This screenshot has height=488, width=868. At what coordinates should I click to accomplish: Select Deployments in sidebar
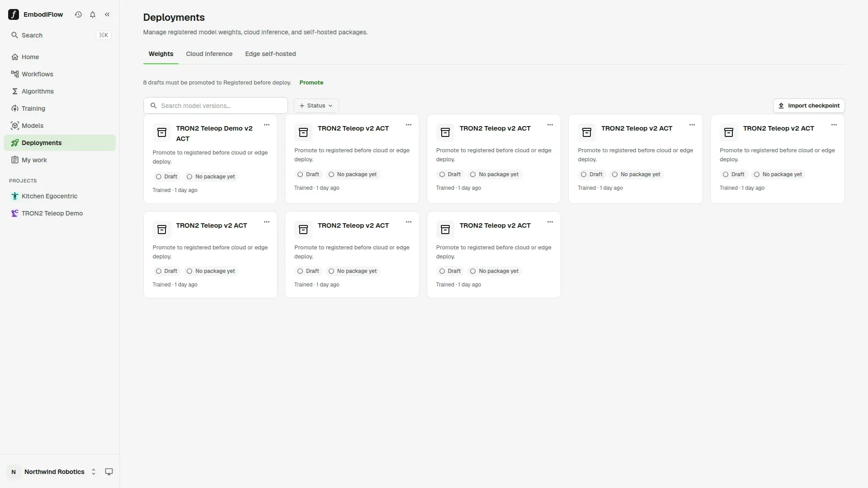pyautogui.click(x=60, y=143)
